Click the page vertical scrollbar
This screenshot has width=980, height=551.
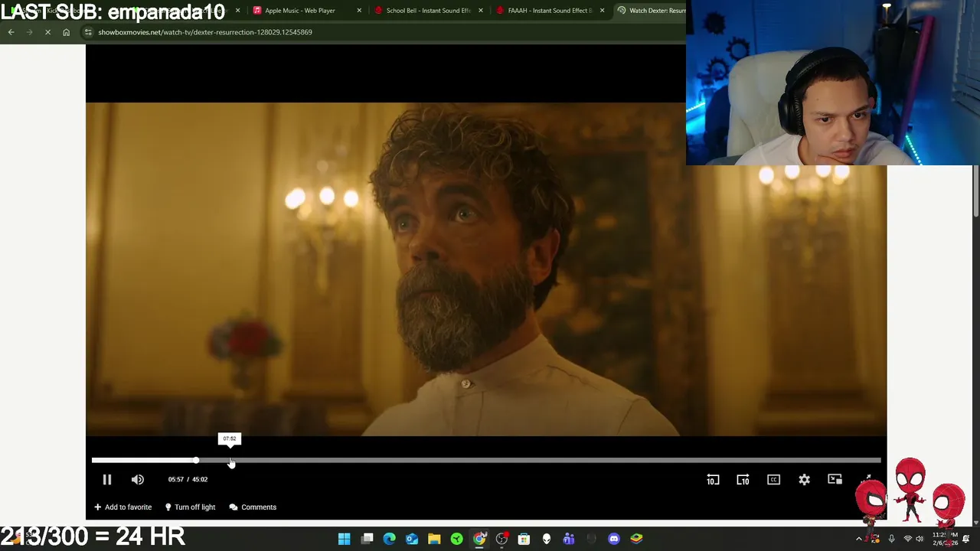975,191
